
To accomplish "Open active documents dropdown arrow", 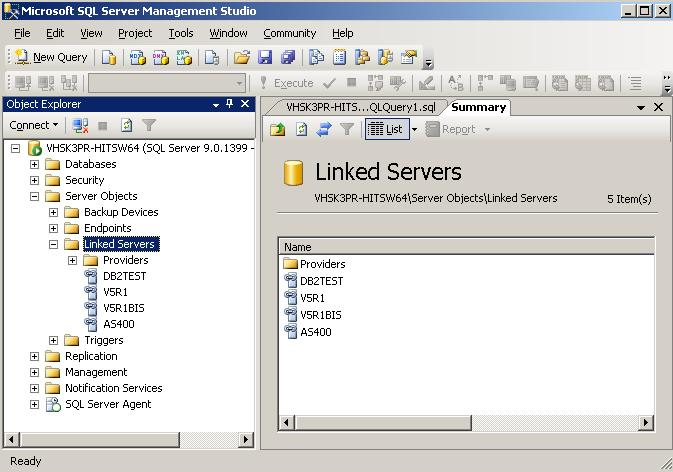I will (x=641, y=108).
